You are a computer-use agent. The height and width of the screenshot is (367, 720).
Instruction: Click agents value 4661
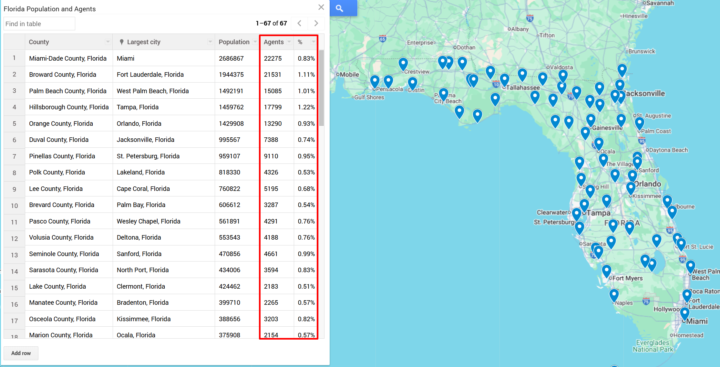click(271, 254)
